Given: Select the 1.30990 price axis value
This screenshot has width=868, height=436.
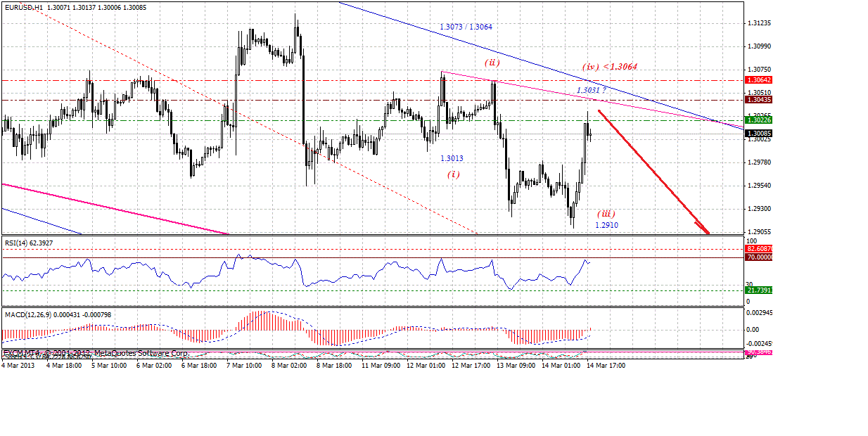Looking at the screenshot, I should pos(761,46).
